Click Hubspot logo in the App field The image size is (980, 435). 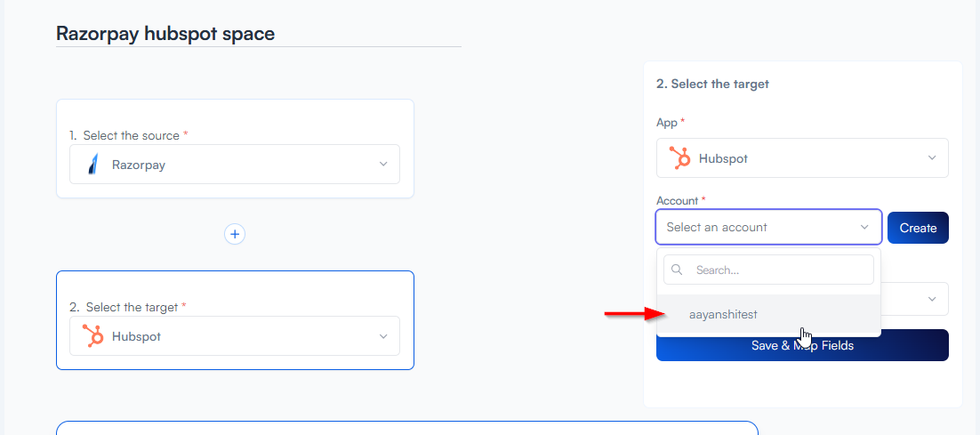[680, 158]
